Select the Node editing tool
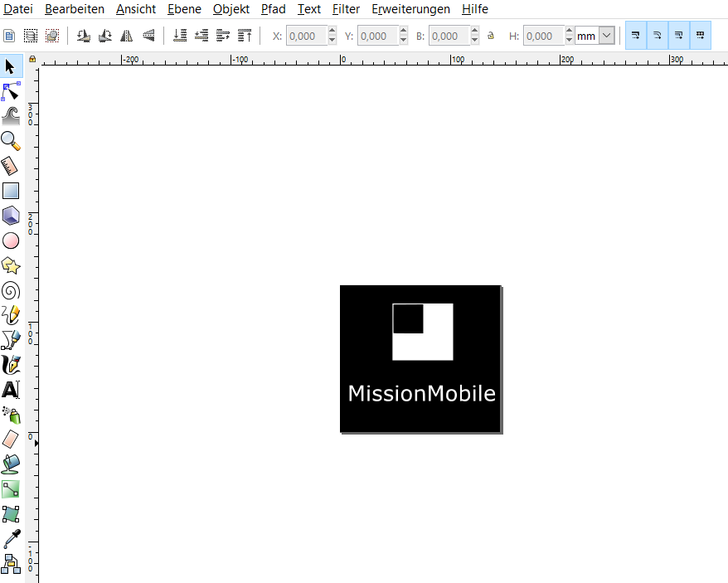 10,92
